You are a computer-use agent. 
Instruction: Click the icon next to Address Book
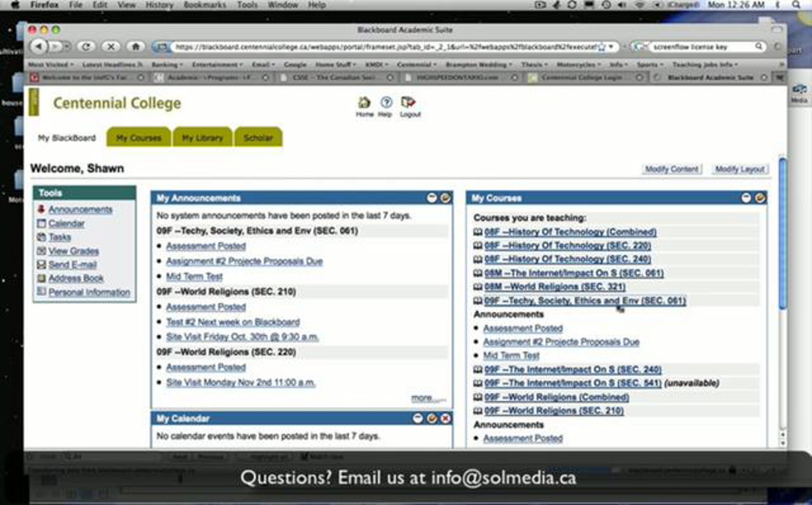click(x=41, y=278)
